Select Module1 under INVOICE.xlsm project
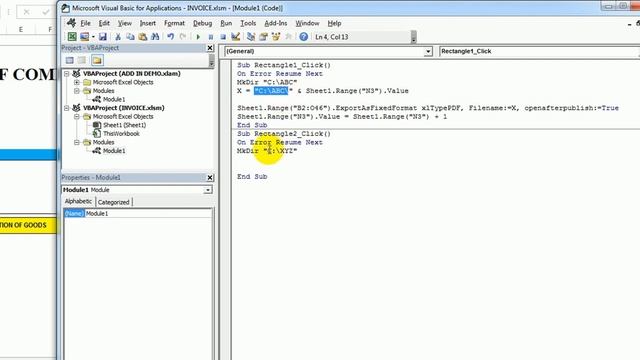This screenshot has height=360, width=640. [114, 151]
